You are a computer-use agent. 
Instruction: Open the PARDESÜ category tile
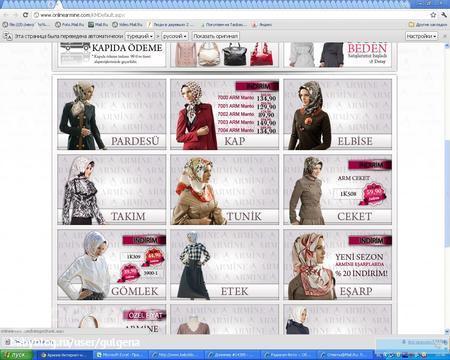111,114
